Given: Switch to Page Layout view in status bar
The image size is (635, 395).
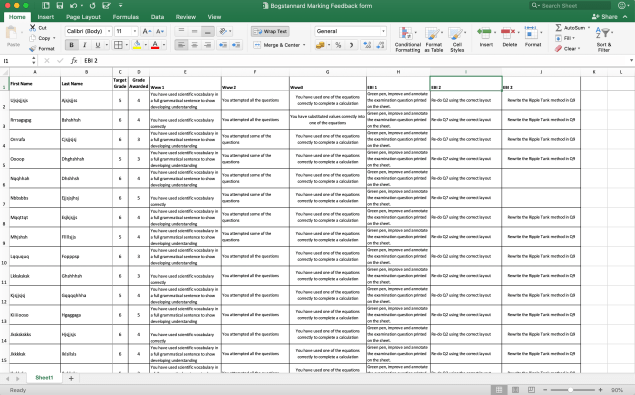Looking at the screenshot, I should (515, 390).
